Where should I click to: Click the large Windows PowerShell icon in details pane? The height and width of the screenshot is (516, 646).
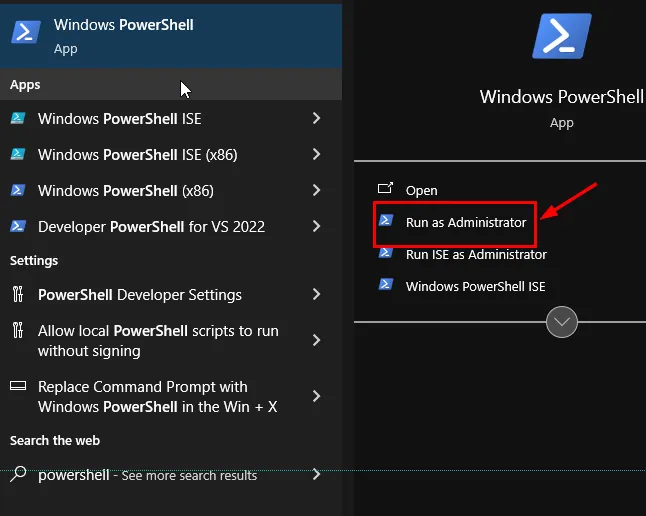tap(561, 37)
